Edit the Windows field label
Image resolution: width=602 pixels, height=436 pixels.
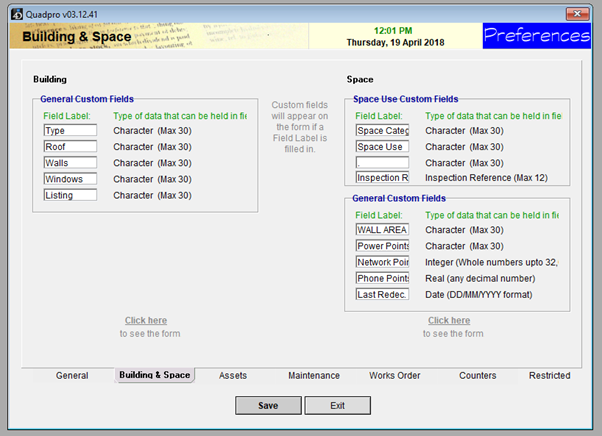tap(70, 179)
